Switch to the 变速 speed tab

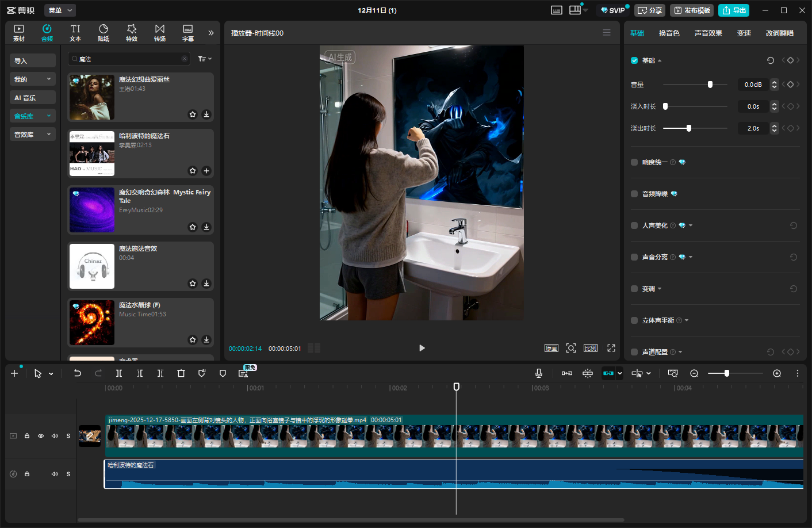point(744,33)
